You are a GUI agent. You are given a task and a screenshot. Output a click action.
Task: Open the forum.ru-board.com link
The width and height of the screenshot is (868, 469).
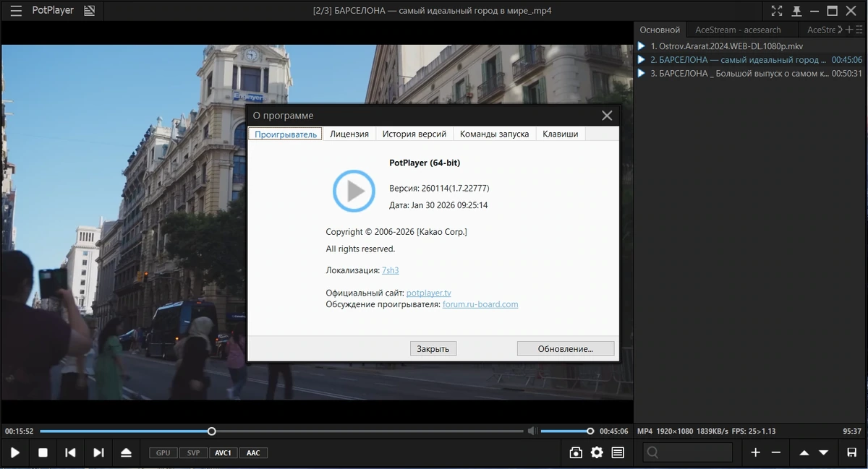[x=480, y=304]
